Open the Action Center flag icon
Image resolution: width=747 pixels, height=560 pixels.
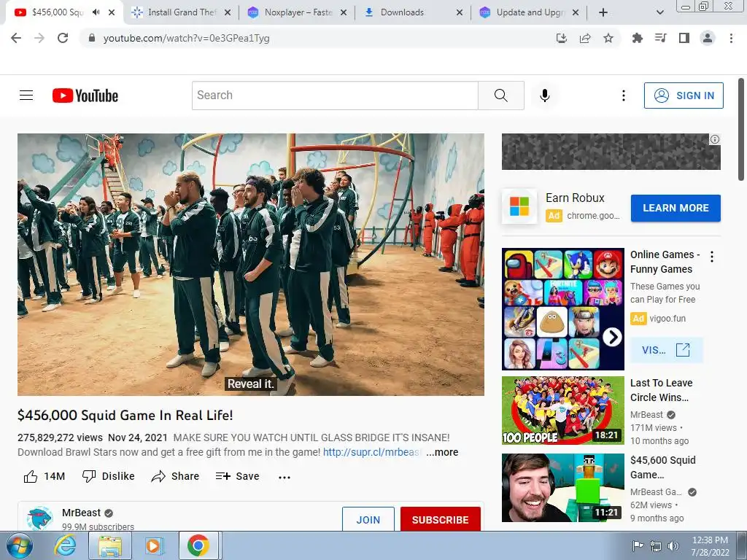point(638,546)
